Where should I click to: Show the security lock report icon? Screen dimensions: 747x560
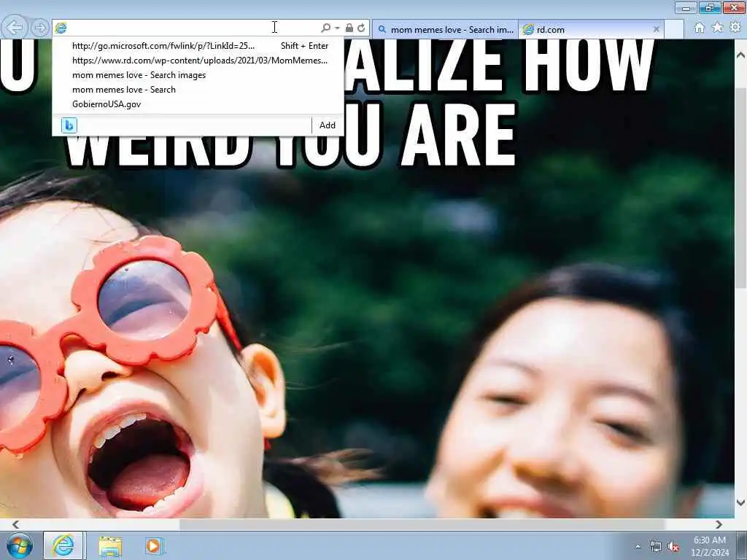[349, 28]
